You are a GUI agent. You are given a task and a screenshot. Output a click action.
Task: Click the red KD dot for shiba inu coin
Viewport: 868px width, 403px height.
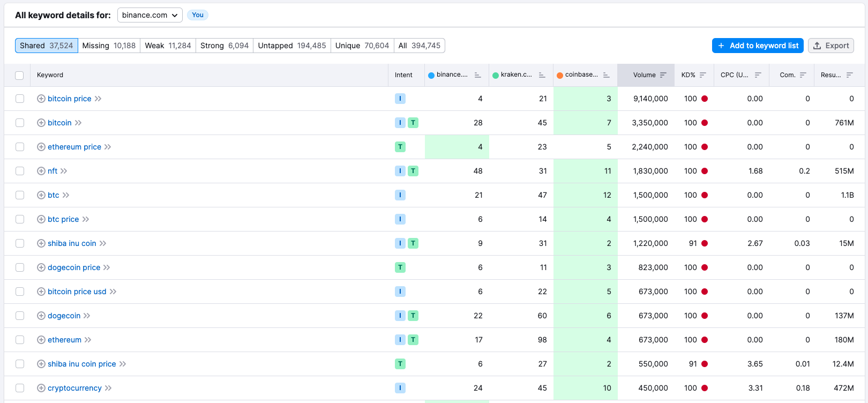pos(705,243)
